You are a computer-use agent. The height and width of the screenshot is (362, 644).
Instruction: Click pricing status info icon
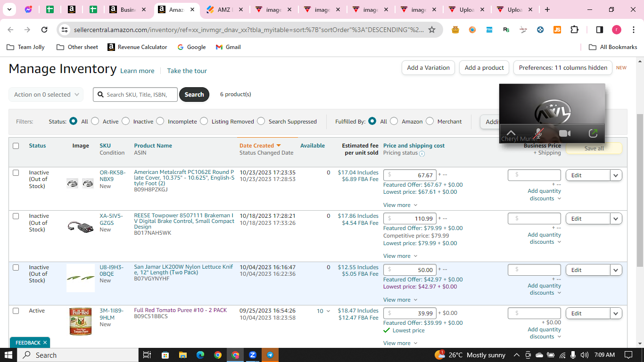pos(422,153)
